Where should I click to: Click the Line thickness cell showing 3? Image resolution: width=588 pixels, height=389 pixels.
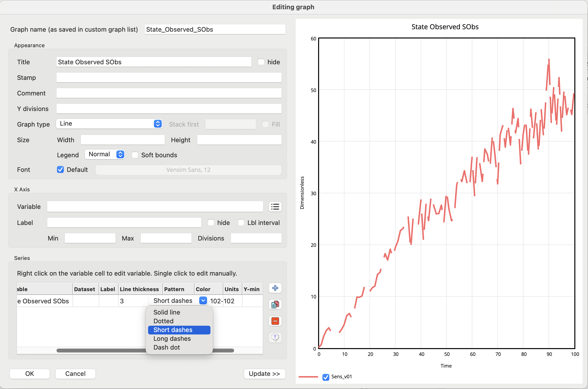pyautogui.click(x=133, y=301)
